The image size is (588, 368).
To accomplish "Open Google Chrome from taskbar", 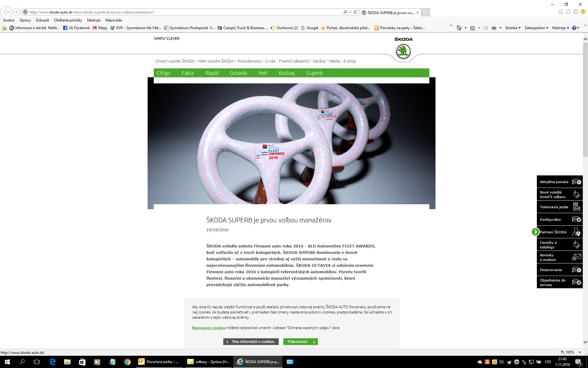I will (127, 362).
